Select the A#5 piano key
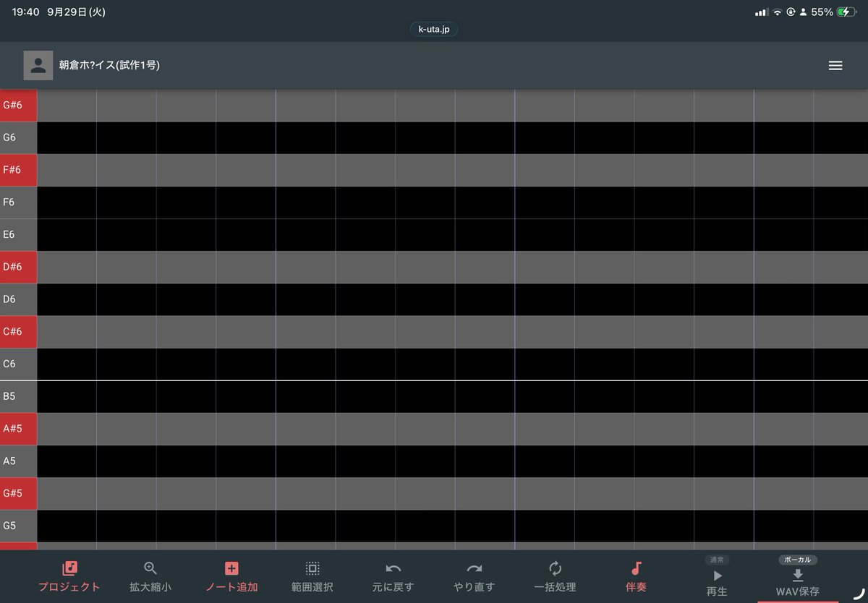 tap(18, 429)
